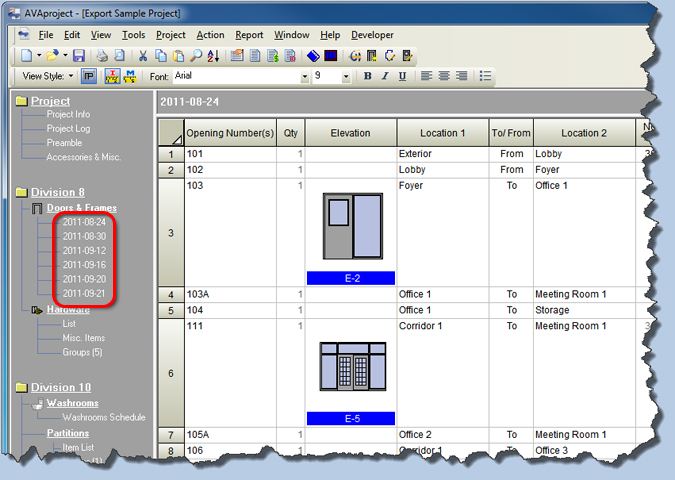
Task: Center align text using toolbar icon
Action: [x=444, y=76]
